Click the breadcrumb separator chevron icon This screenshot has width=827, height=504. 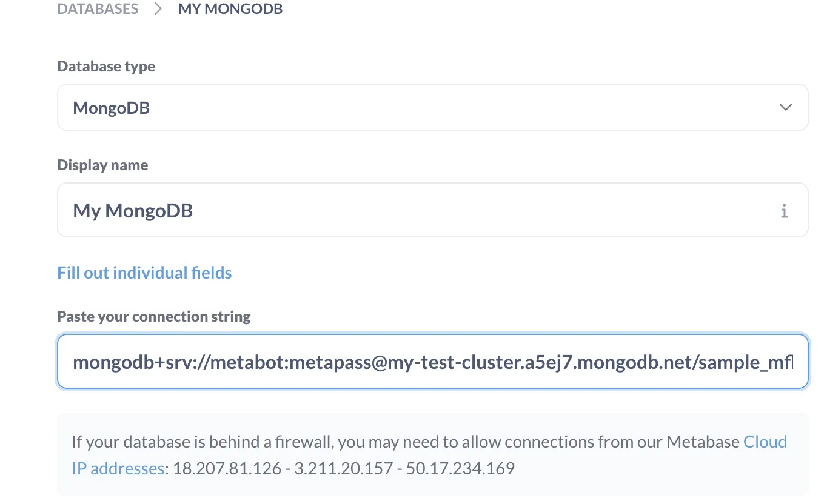[x=157, y=9]
